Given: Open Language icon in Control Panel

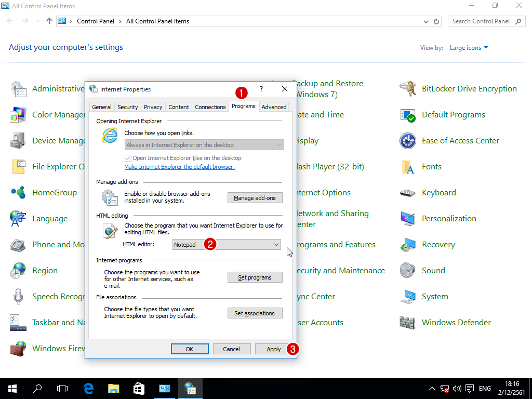Looking at the screenshot, I should tap(18, 219).
